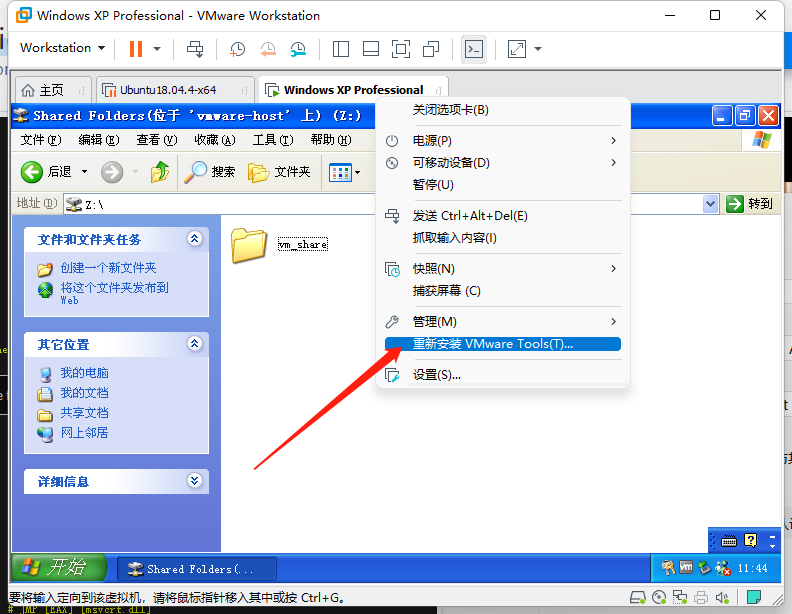The height and width of the screenshot is (614, 792).
Task: Take a snapshot with the clock-plus icon
Action: click(x=237, y=49)
